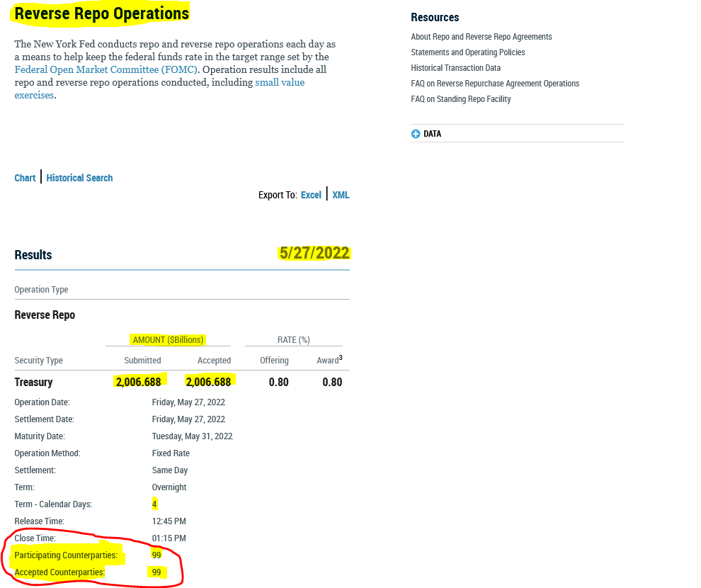This screenshot has width=701, height=588.
Task: Click the Release Time label
Action: (40, 521)
